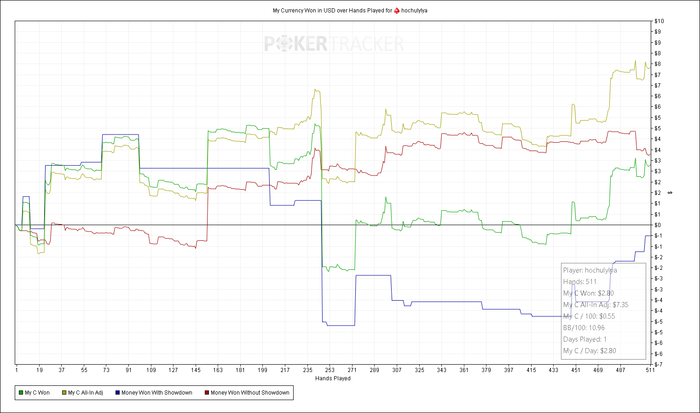The image size is (700, 413).
Task: Click x-axis tick label 109
Action: (151, 370)
